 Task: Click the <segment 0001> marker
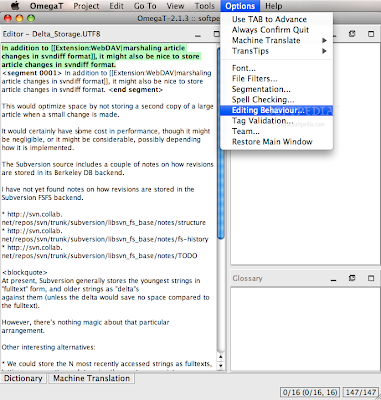pyautogui.click(x=32, y=73)
